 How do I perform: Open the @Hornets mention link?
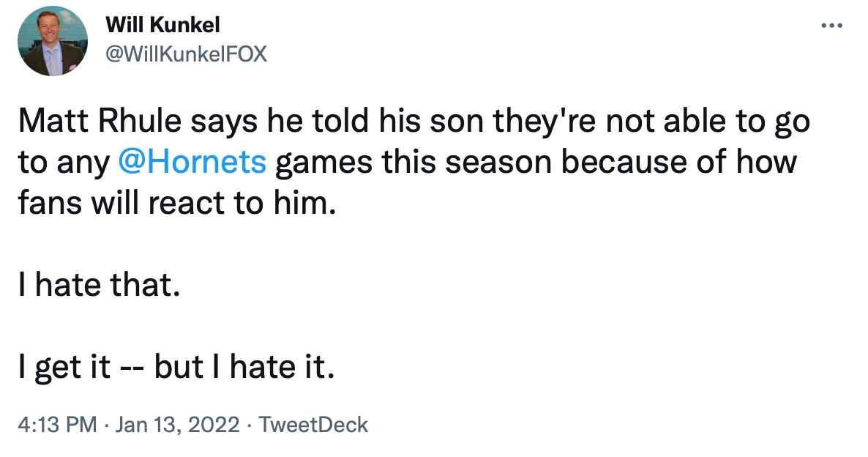(193, 163)
